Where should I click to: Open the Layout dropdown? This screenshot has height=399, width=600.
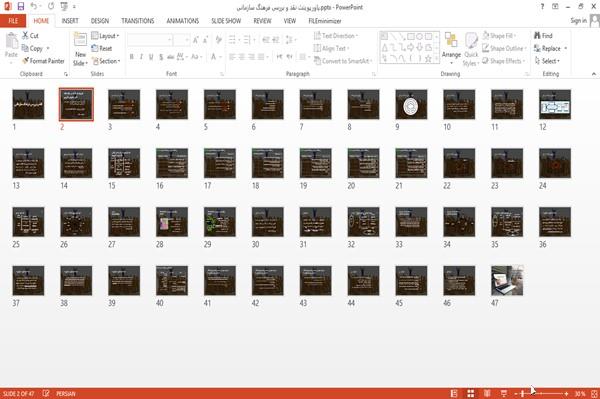tap(105, 36)
